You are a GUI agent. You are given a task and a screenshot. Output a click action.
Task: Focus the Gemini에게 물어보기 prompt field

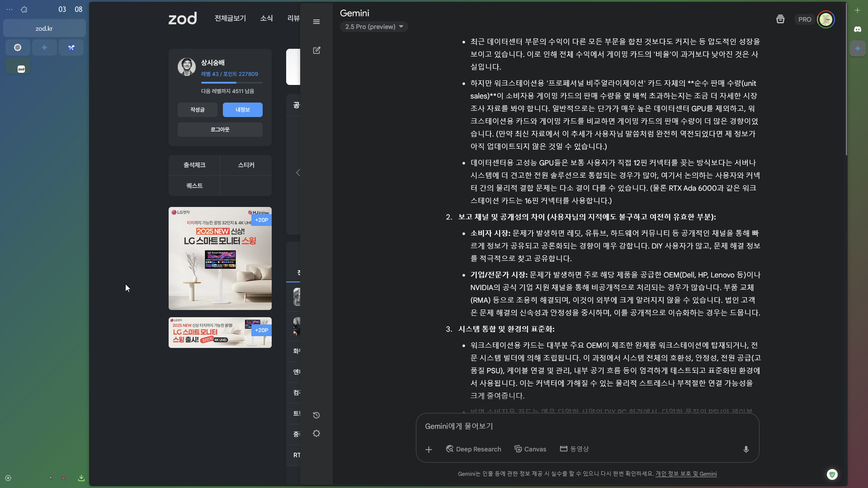(x=587, y=427)
